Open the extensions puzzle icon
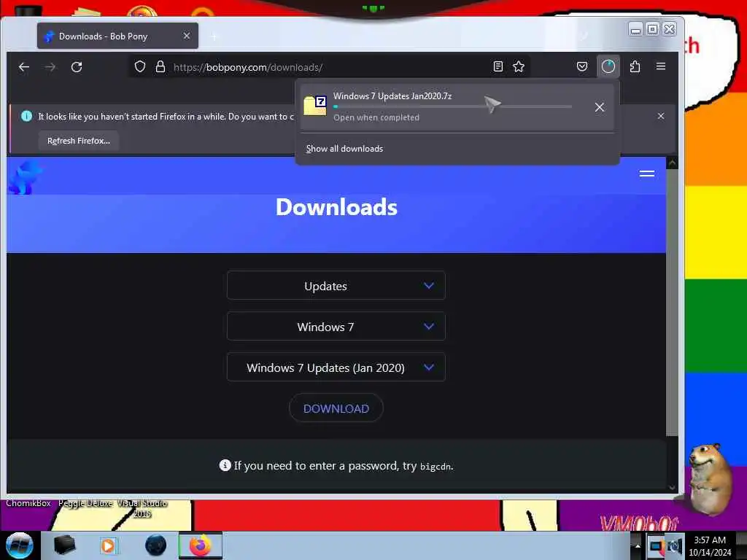 (x=635, y=66)
